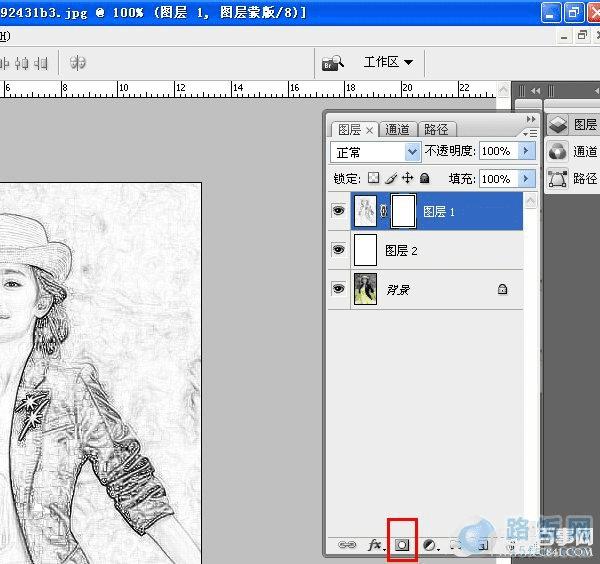The height and width of the screenshot is (564, 600).
Task: Select the layer mask thumbnail of 图层 1
Action: tap(402, 212)
